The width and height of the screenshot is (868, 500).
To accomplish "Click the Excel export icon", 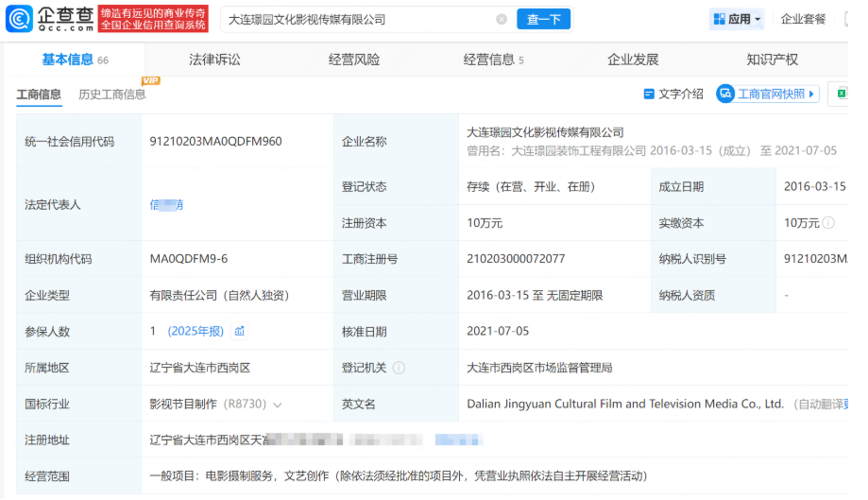I will click(842, 94).
